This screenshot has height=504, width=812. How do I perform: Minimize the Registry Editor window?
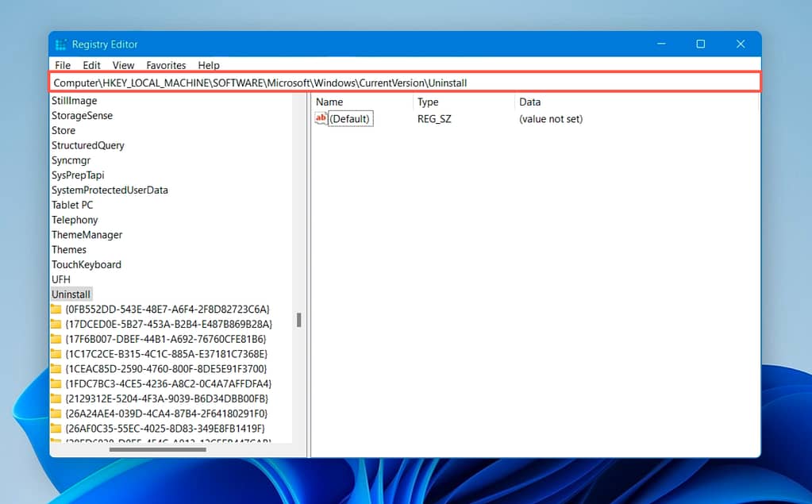[660, 44]
